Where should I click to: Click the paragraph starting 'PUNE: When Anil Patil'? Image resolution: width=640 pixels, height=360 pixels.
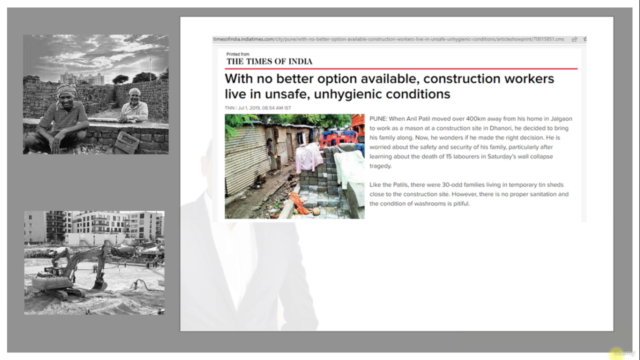pyautogui.click(x=471, y=142)
